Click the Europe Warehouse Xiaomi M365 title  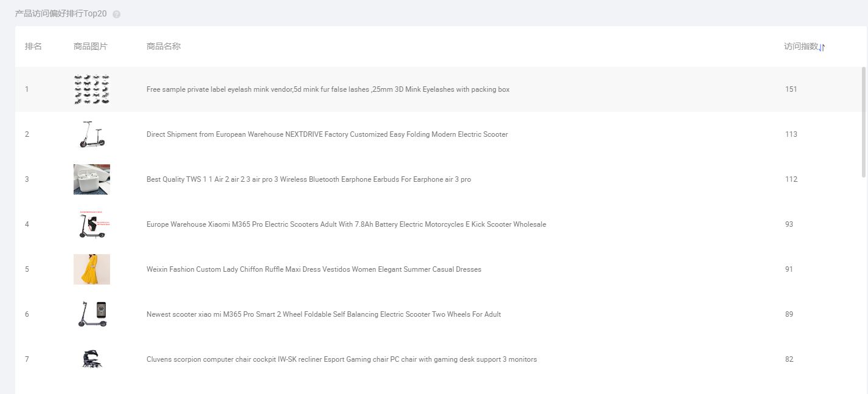[x=346, y=224]
